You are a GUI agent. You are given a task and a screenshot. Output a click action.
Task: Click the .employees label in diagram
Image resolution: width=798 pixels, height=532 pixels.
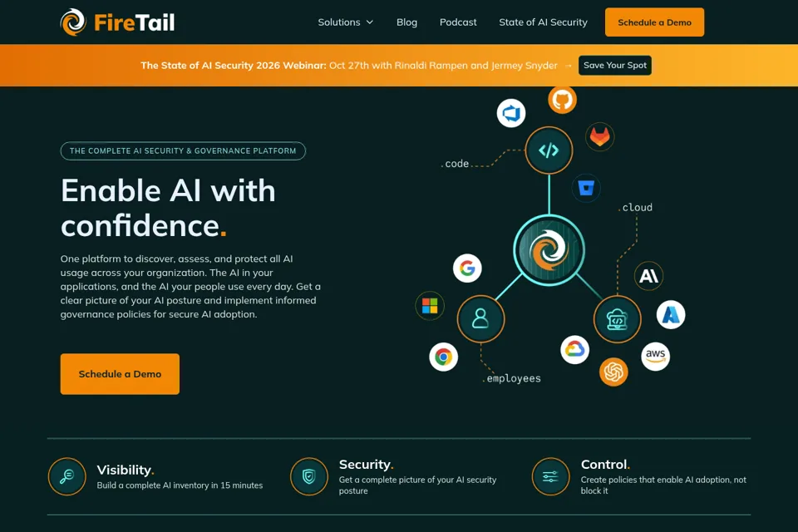(511, 378)
